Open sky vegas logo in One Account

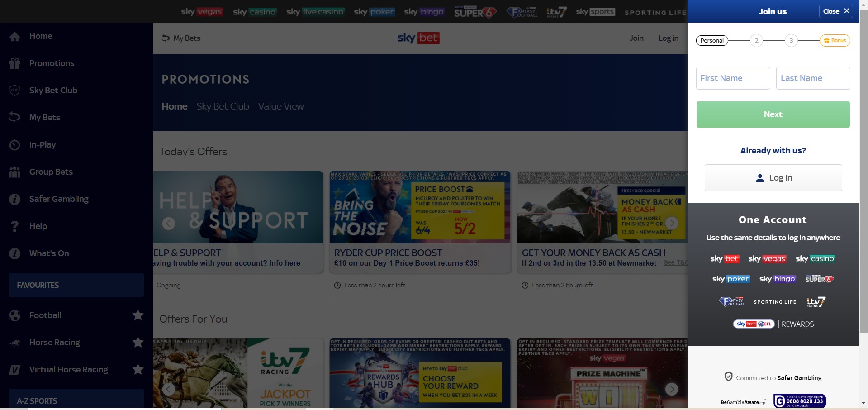pyautogui.click(x=767, y=259)
